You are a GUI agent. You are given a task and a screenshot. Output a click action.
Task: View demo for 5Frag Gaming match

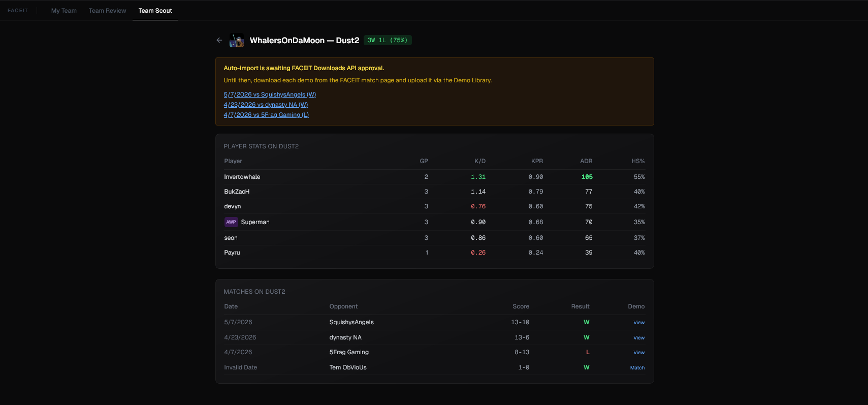click(x=639, y=353)
